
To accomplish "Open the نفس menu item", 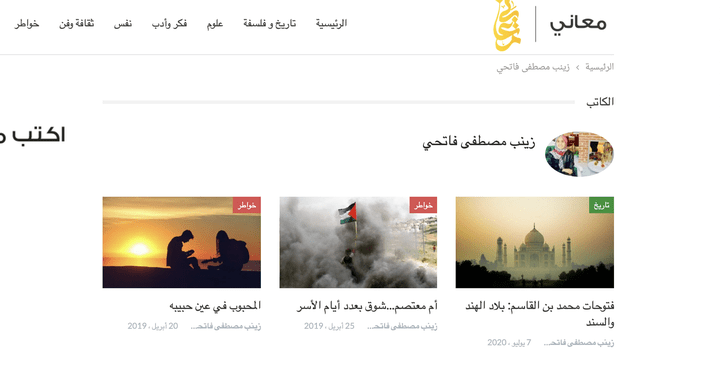I will pos(123,23).
